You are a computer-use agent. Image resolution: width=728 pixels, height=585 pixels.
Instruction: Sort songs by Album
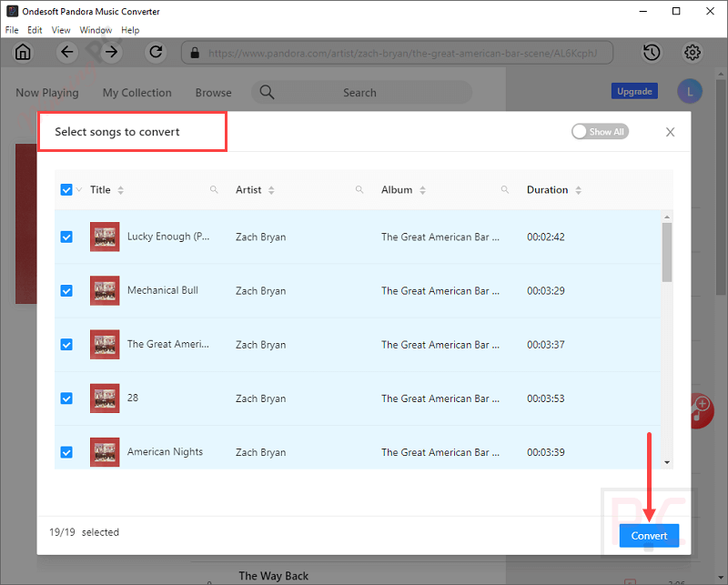422,190
